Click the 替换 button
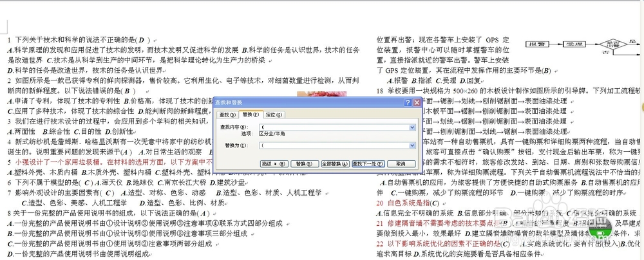 click(x=305, y=163)
